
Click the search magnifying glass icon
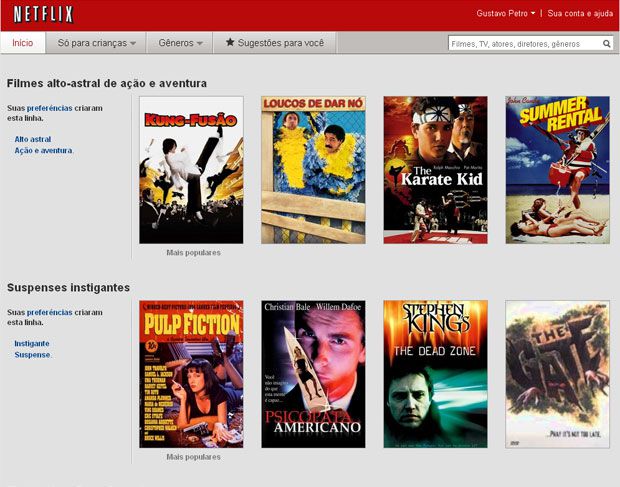pos(607,44)
